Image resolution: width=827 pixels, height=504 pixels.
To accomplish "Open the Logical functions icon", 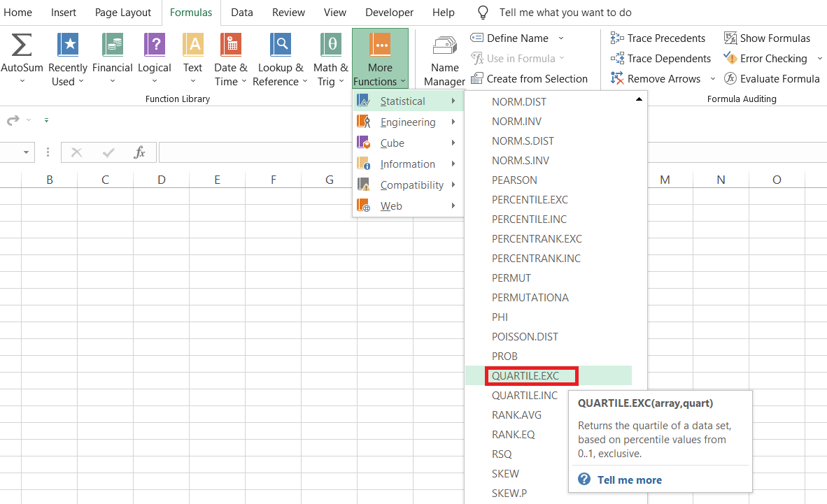I will (x=154, y=45).
